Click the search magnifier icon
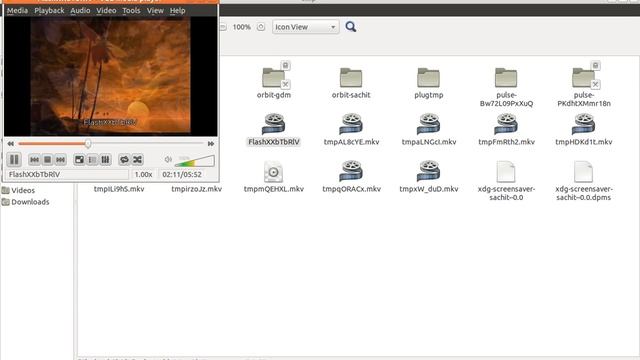 [x=351, y=27]
